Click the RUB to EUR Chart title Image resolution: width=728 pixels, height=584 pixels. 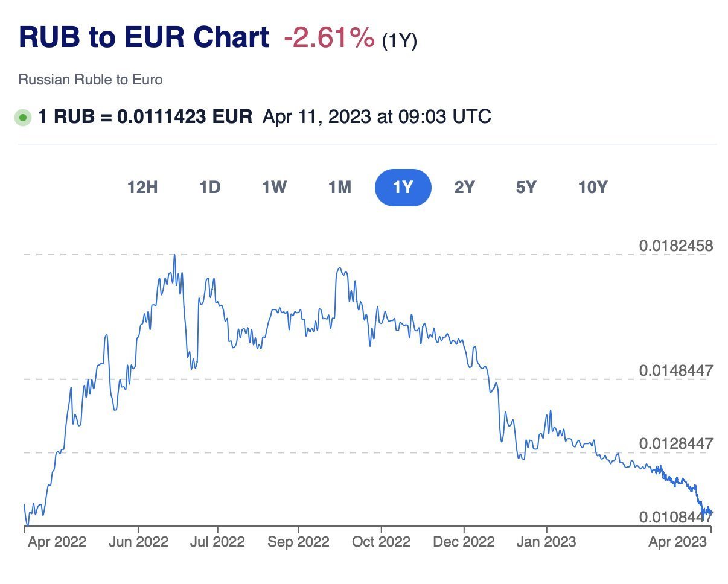144,38
